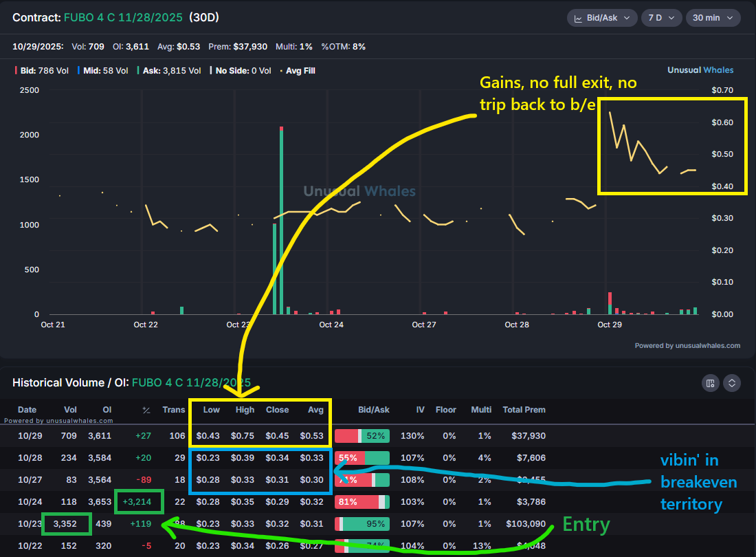This screenshot has height=557, width=756.
Task: Open the 7 D range dropdown
Action: point(661,18)
